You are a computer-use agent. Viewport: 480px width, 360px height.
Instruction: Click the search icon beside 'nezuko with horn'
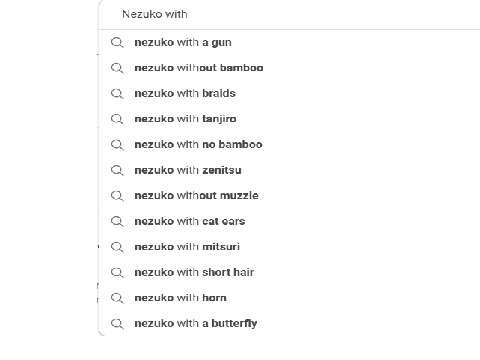[x=117, y=298]
